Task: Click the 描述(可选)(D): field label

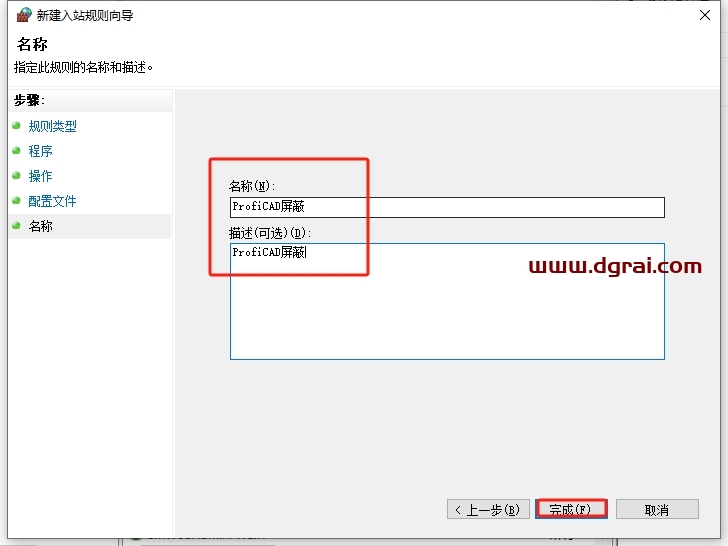Action: click(x=270, y=233)
